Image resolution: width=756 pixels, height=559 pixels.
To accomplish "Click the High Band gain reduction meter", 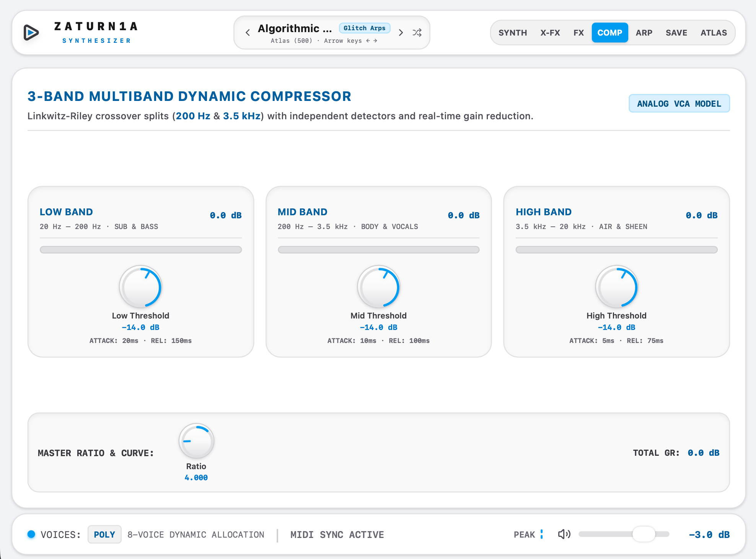I will pos(617,250).
